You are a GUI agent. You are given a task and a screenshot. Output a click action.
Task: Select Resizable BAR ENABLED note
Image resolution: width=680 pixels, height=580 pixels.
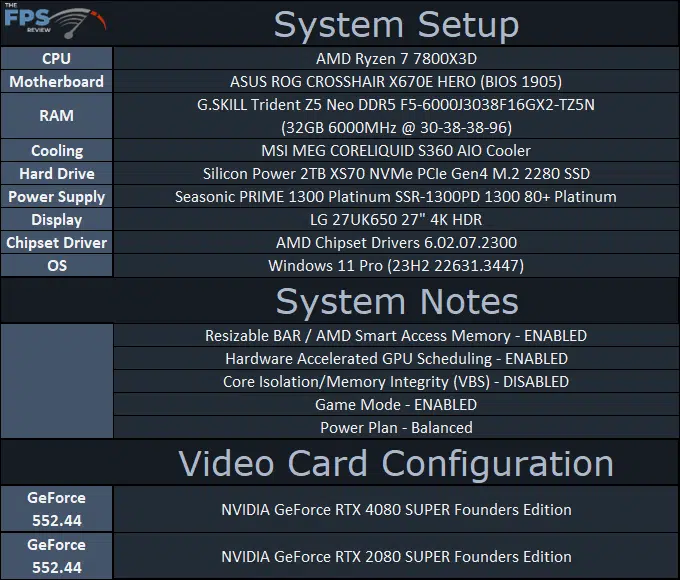[396, 336]
